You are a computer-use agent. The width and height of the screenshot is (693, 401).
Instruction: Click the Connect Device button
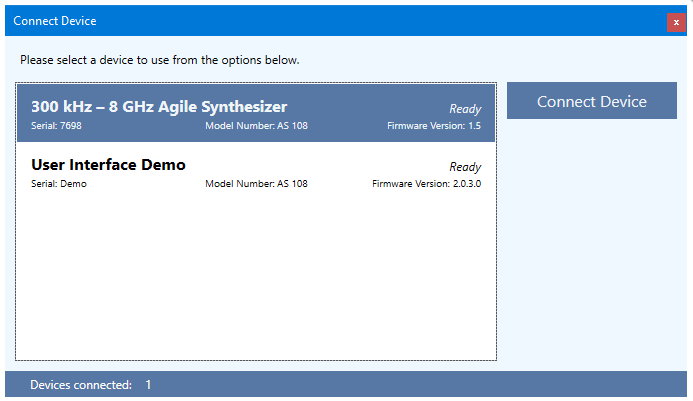[591, 101]
